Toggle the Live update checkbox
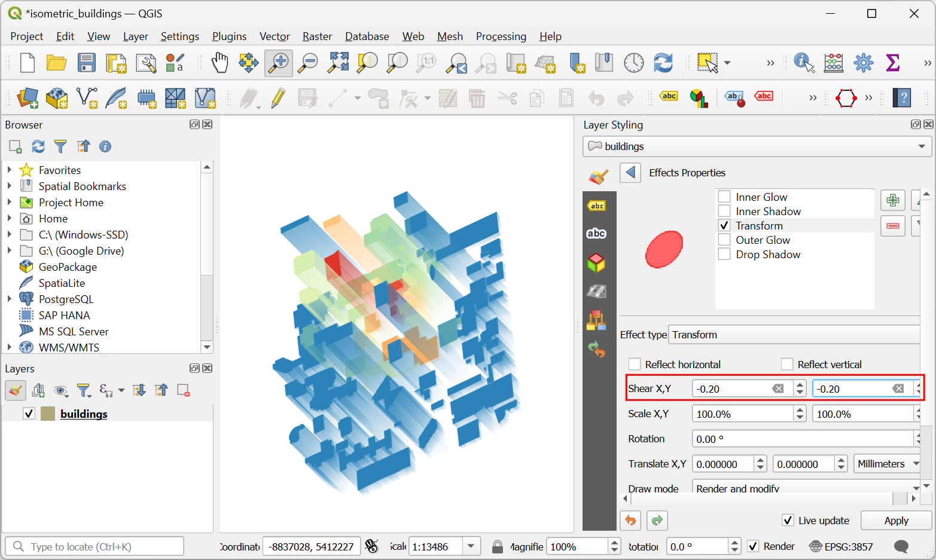Screen dimensions: 936x560 [x=788, y=521]
